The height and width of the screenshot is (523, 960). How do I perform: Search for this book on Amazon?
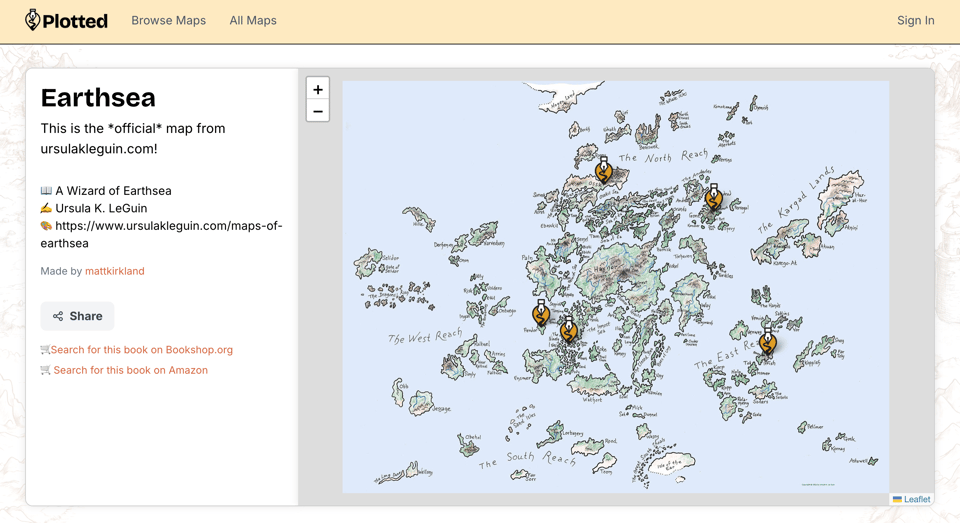pos(130,370)
